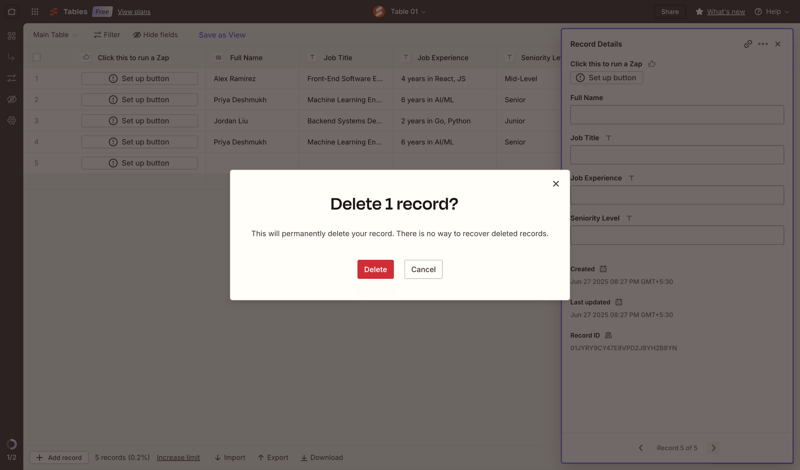Click the Job Experience input field
This screenshot has height=470, width=800.
pyautogui.click(x=677, y=195)
